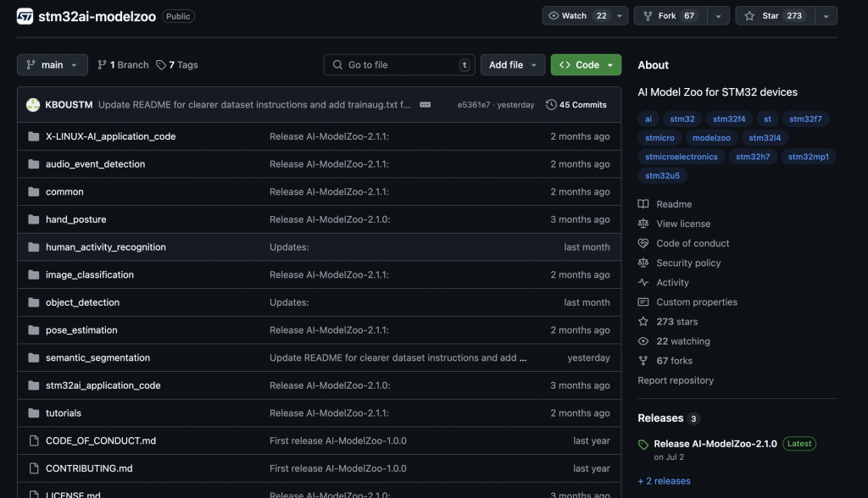Screen dimensions: 868x498
Task: Expand the commit message ellipsis button
Action: 426,104
